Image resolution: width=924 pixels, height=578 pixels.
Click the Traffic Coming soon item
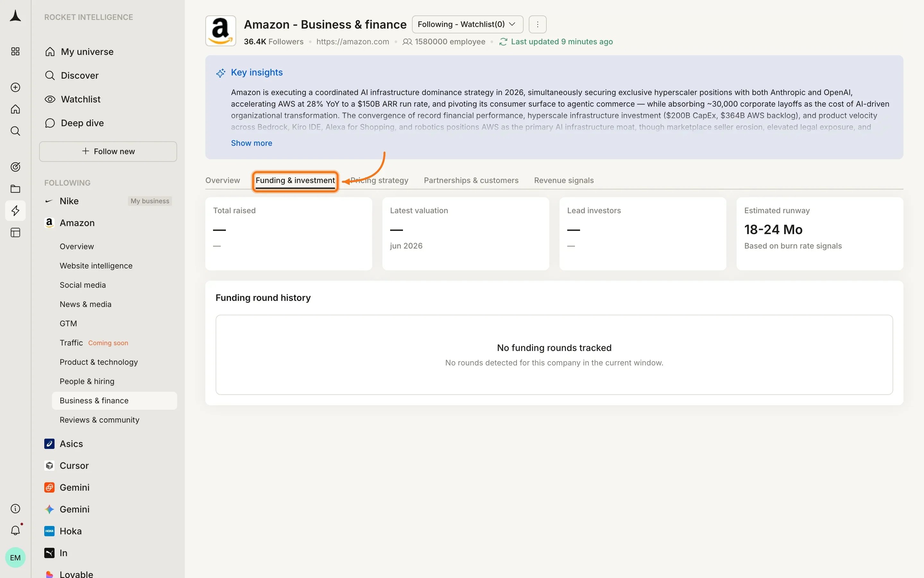94,343
